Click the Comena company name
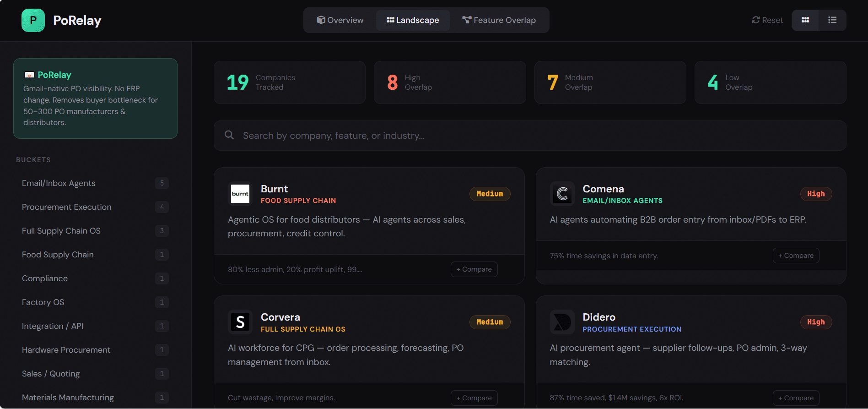The image size is (868, 409). [603, 189]
